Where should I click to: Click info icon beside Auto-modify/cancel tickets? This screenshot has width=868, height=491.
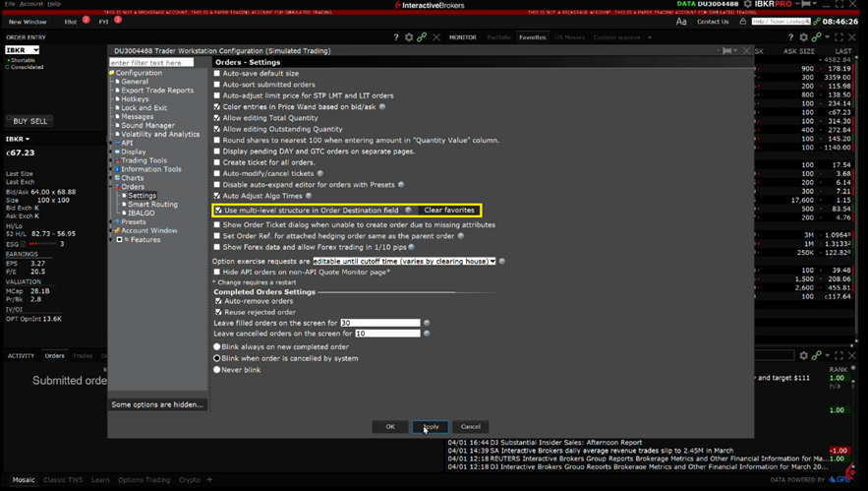point(320,173)
